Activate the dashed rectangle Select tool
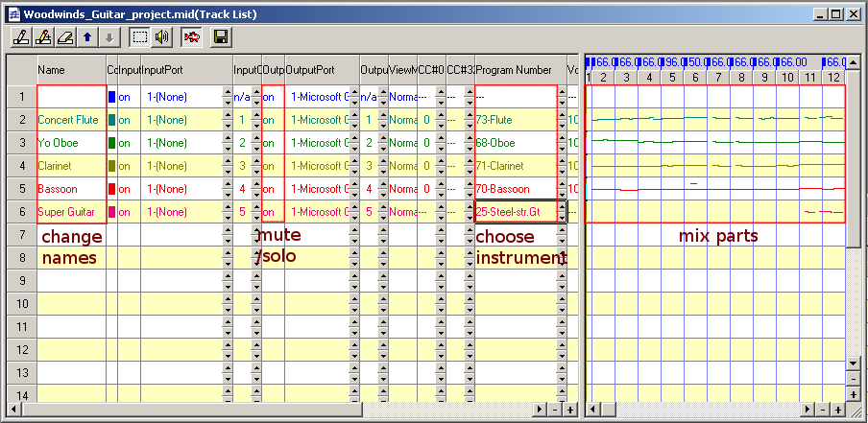The height and width of the screenshot is (423, 868). pos(140,37)
